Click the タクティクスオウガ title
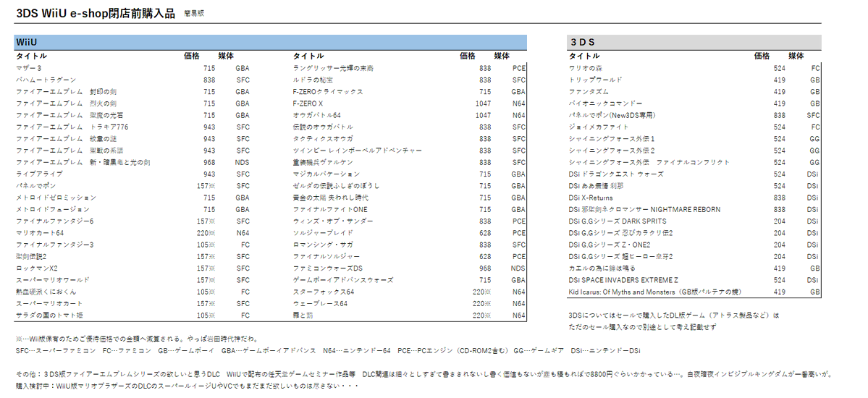Screen dimensions: 868x398 tap(323, 139)
